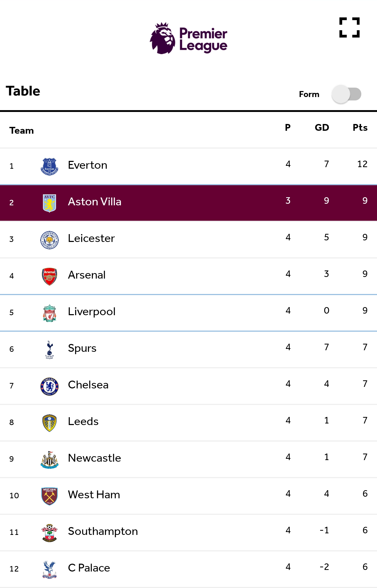
Task: Select the West Ham table row
Action: 188,496
